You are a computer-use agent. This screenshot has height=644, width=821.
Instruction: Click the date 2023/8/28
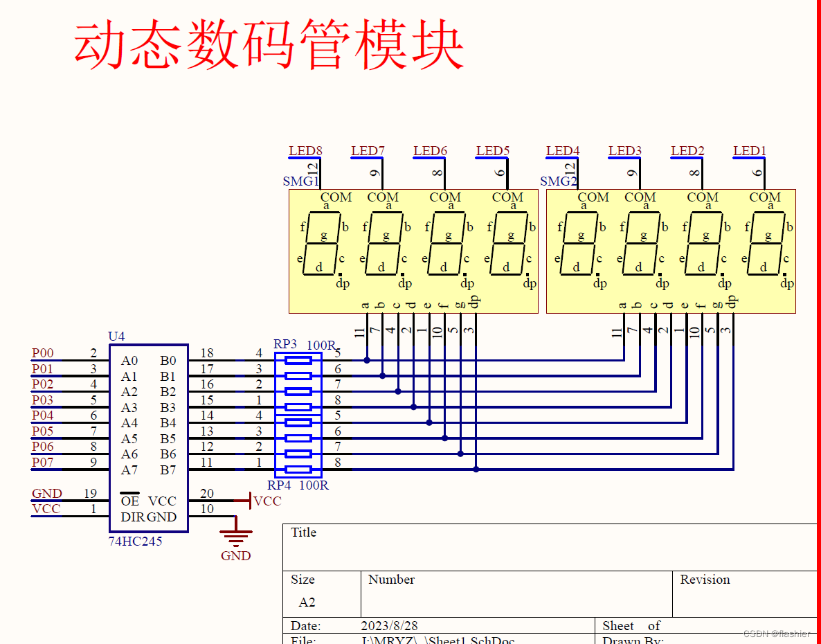pos(390,626)
